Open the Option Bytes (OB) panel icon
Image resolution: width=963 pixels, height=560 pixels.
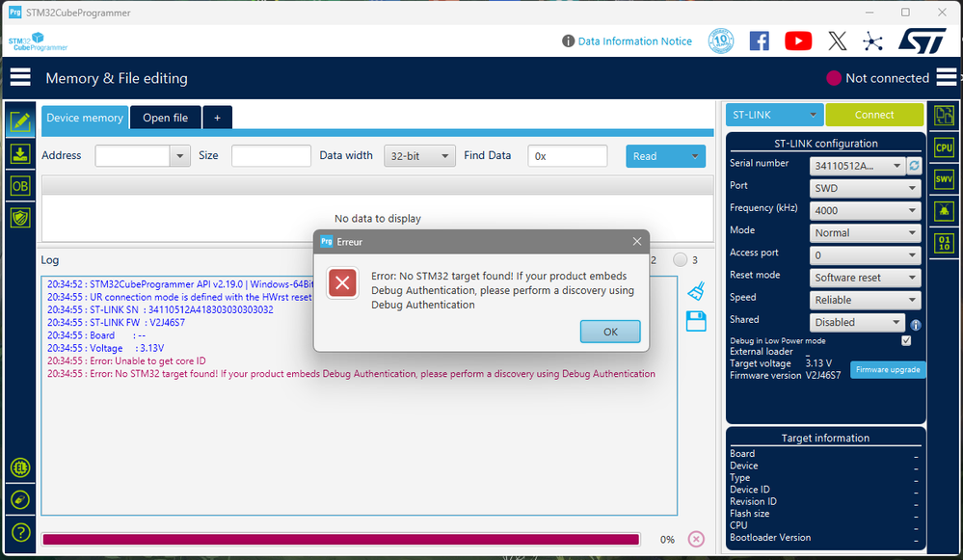[x=20, y=186]
